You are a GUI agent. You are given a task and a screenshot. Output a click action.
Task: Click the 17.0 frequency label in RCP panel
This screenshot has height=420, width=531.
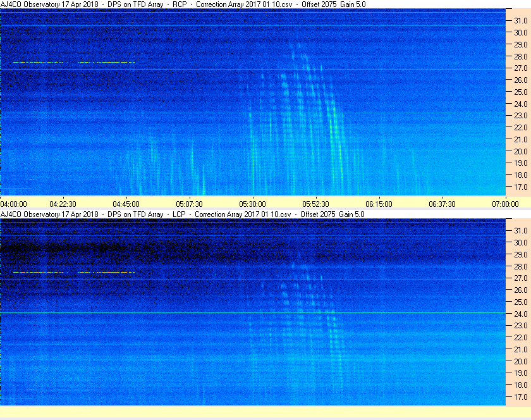521,187
